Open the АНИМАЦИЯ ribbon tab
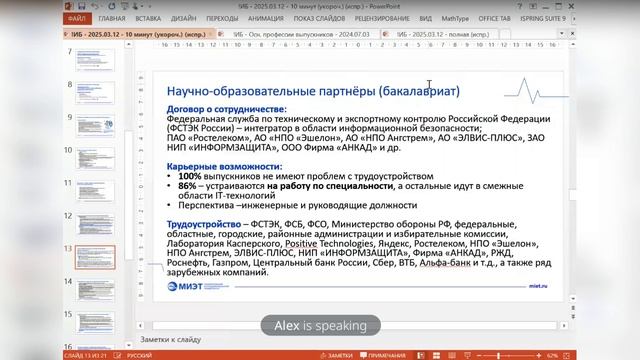 266,18
